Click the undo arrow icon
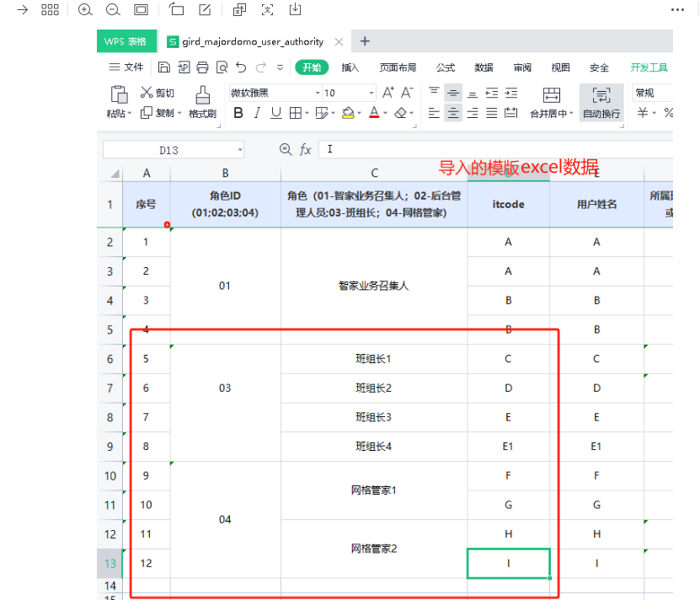This screenshot has width=700, height=600. tap(241, 67)
